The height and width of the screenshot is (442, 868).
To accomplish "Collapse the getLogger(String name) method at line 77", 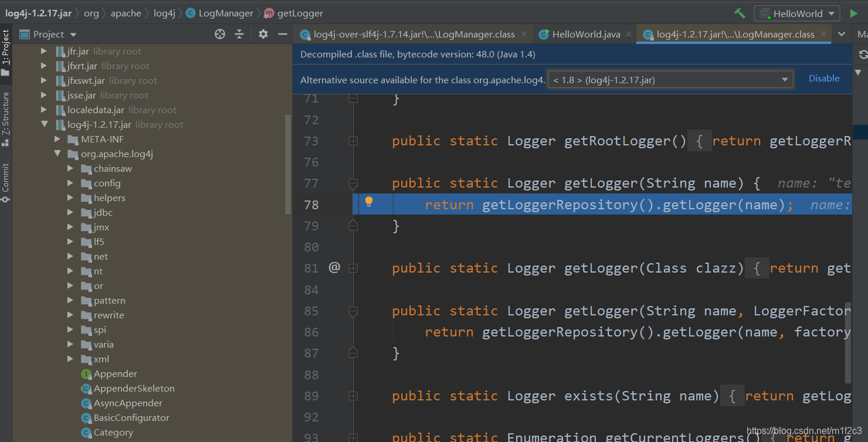I will (353, 184).
